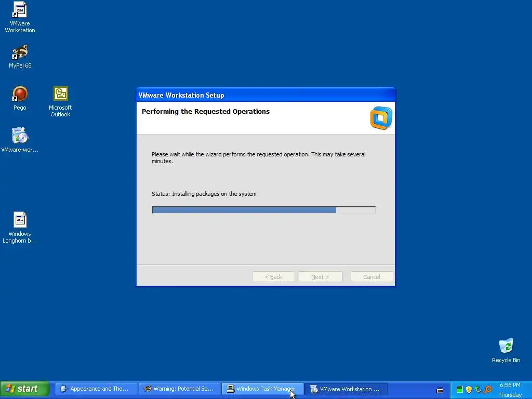Open the Start menu
The width and height of the screenshot is (532, 399).
point(25,389)
